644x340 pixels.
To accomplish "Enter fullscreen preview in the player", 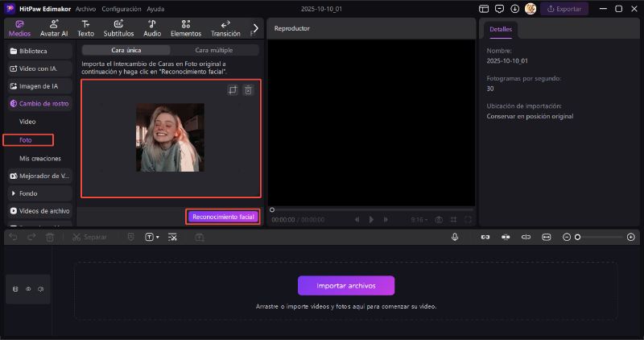I will pyautogui.click(x=469, y=219).
